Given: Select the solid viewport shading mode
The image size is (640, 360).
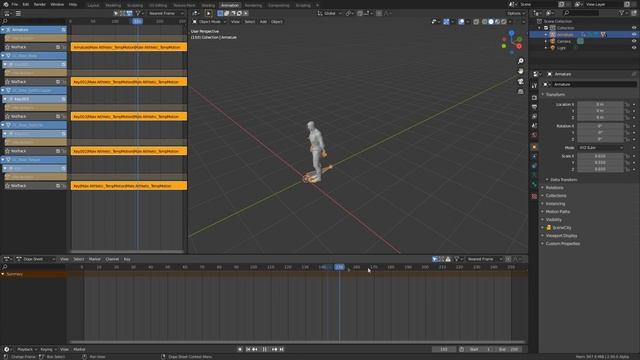Looking at the screenshot, I should [491, 22].
